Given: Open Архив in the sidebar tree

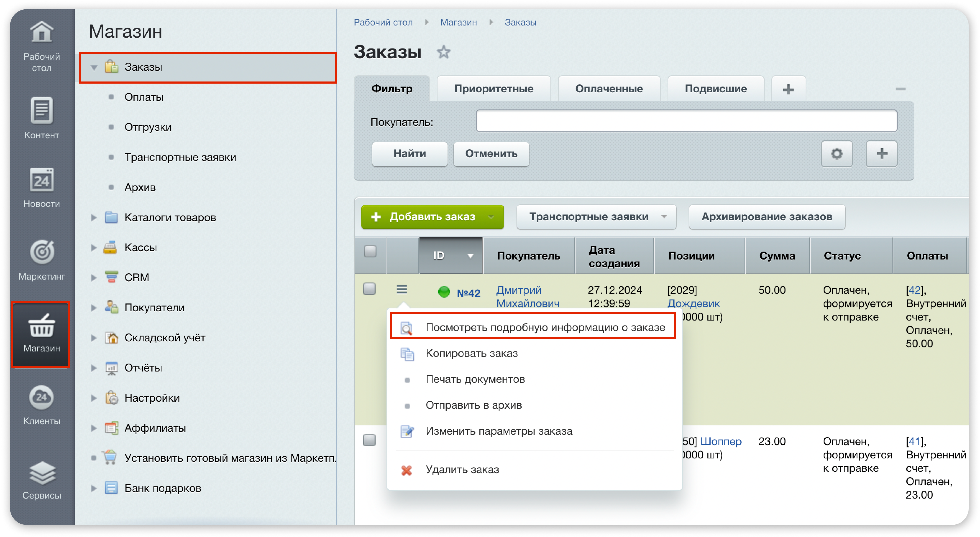Looking at the screenshot, I should click(x=140, y=187).
